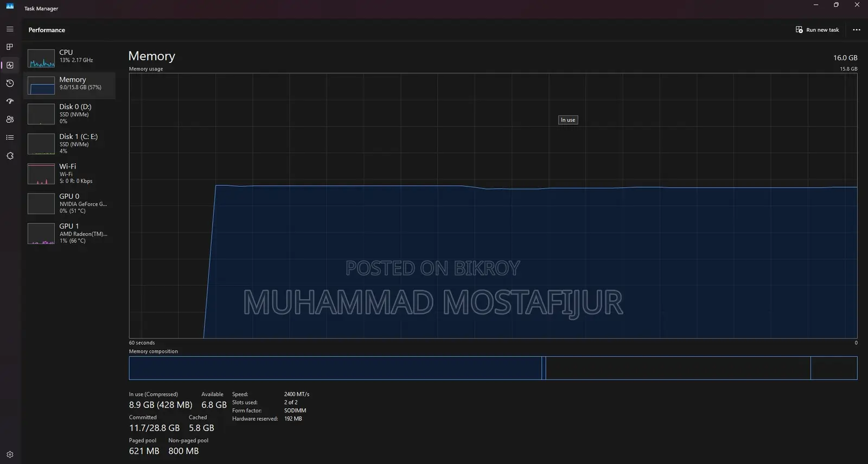The width and height of the screenshot is (868, 464).
Task: Click the '16.0 GB' total memory text
Action: (x=845, y=57)
